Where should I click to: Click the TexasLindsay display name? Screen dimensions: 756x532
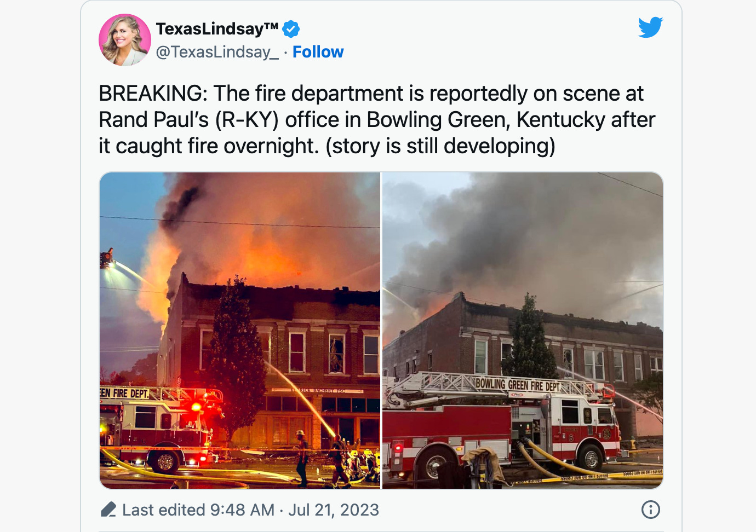click(217, 28)
